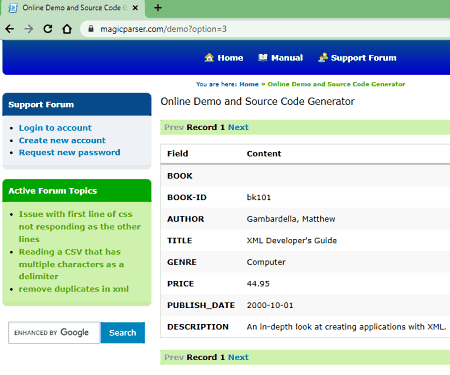Click the people icon beside Support Forum

[x=323, y=57]
